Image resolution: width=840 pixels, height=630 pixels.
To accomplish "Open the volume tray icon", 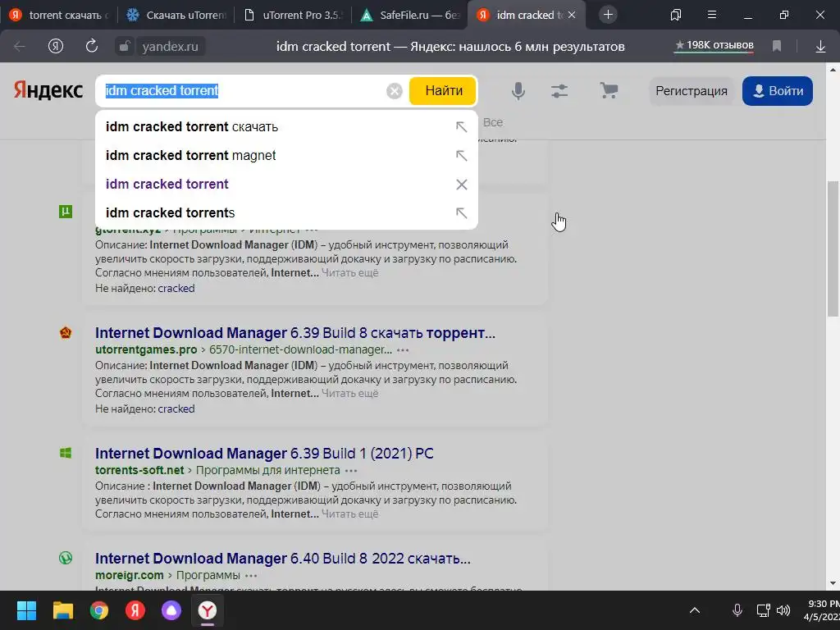I will coord(783,610).
